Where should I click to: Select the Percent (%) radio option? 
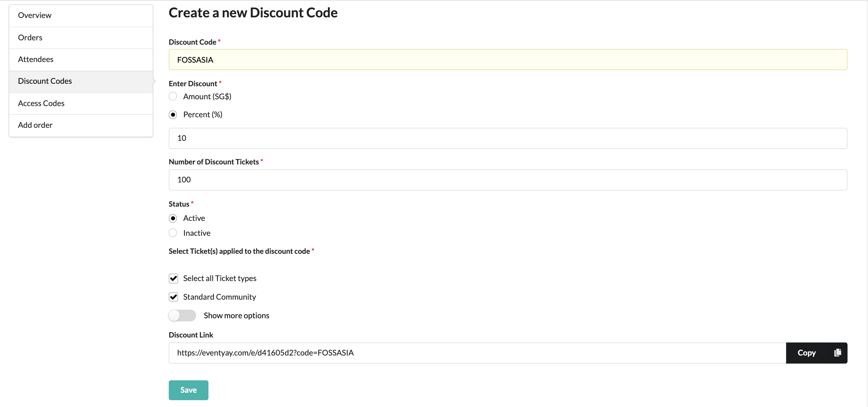173,114
